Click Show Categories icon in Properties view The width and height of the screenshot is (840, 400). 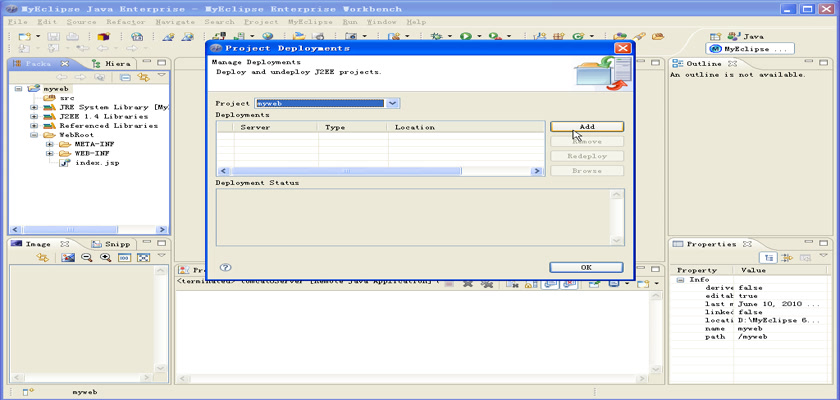point(769,258)
